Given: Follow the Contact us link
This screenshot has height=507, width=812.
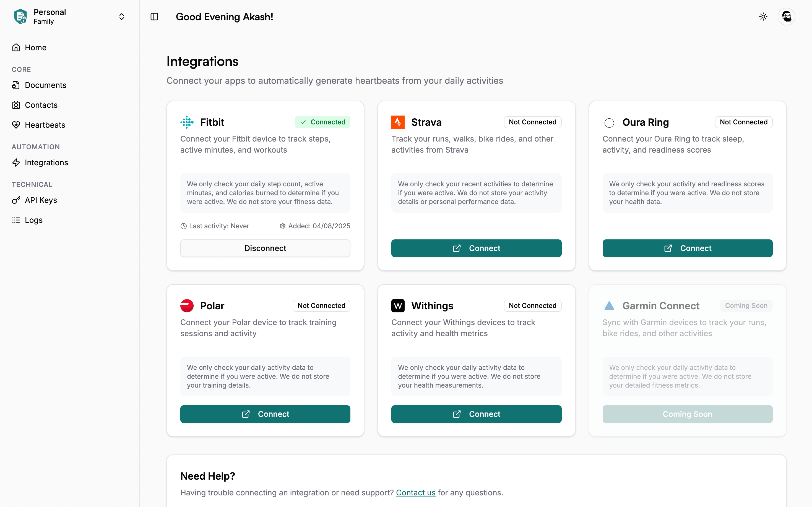Looking at the screenshot, I should tap(416, 493).
